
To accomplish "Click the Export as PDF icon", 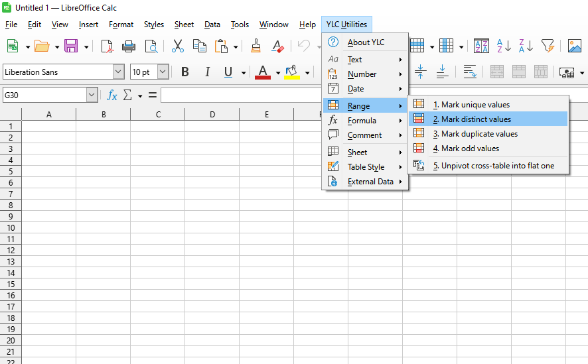I will [x=107, y=46].
